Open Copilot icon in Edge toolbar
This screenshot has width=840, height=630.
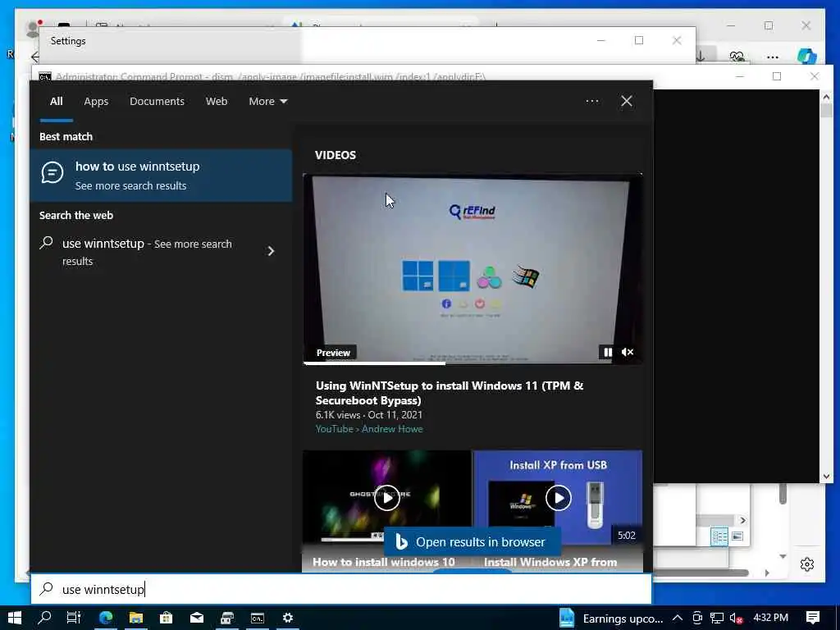click(807, 57)
